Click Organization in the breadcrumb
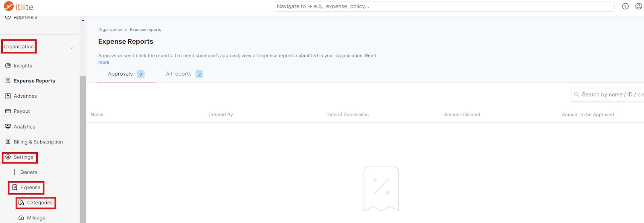The height and width of the screenshot is (223, 644). 110,30
